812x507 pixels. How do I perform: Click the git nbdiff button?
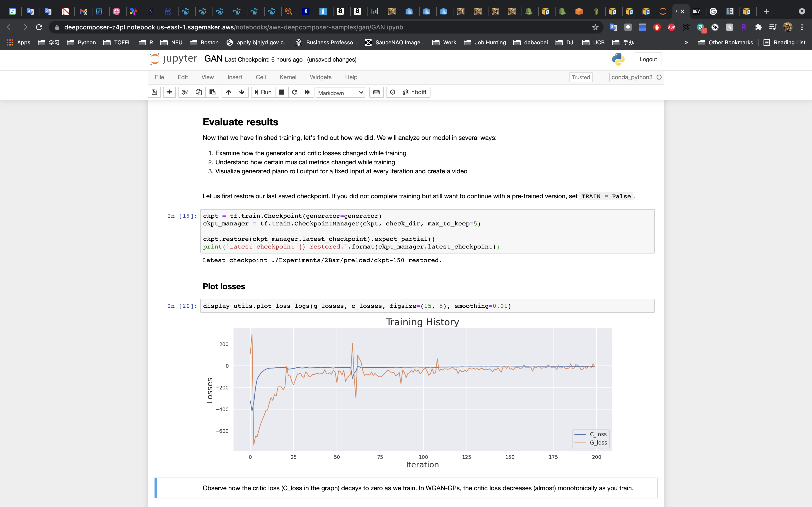tap(414, 92)
